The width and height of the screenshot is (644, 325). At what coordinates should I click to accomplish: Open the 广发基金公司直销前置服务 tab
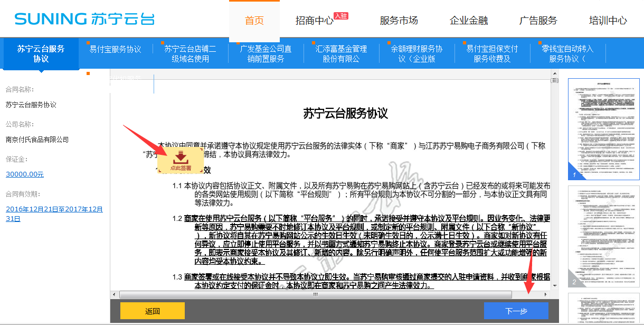coord(266,53)
